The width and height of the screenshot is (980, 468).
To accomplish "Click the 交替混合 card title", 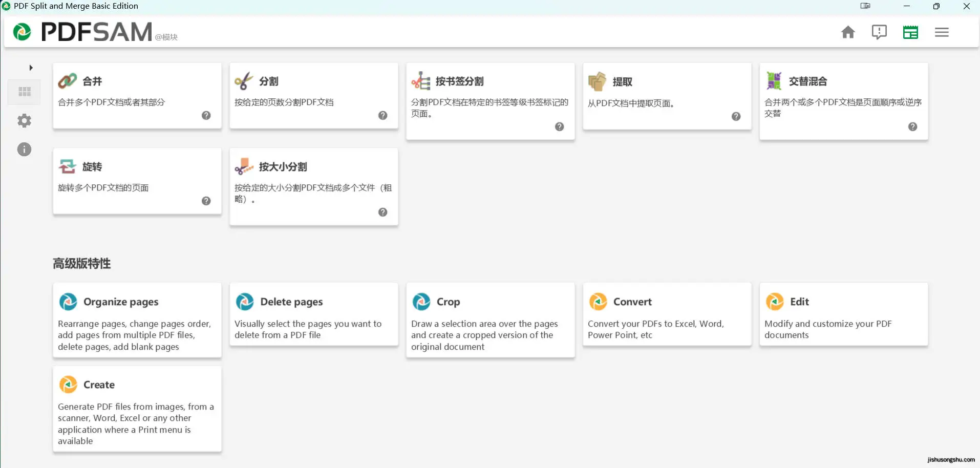I will 808,81.
